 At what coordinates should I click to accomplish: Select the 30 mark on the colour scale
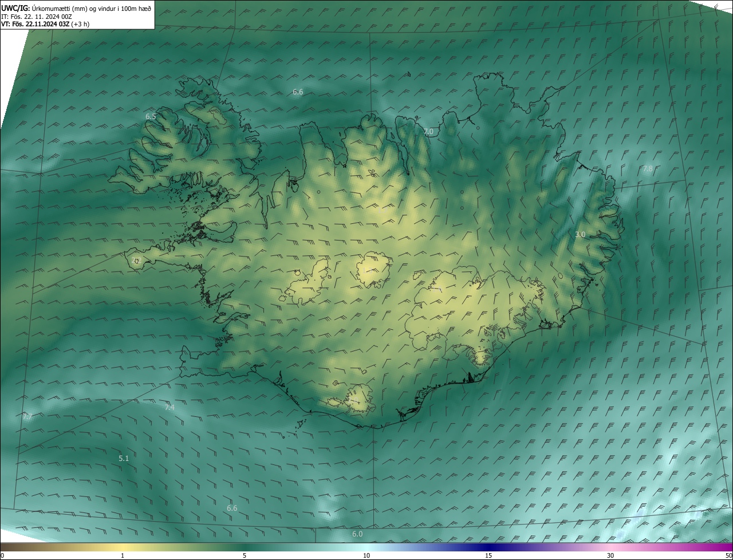[610, 555]
